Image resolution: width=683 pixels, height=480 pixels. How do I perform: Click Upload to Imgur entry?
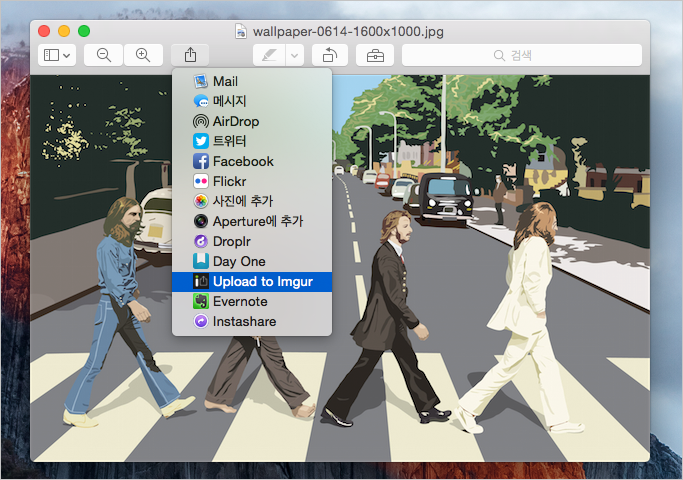pos(252,281)
